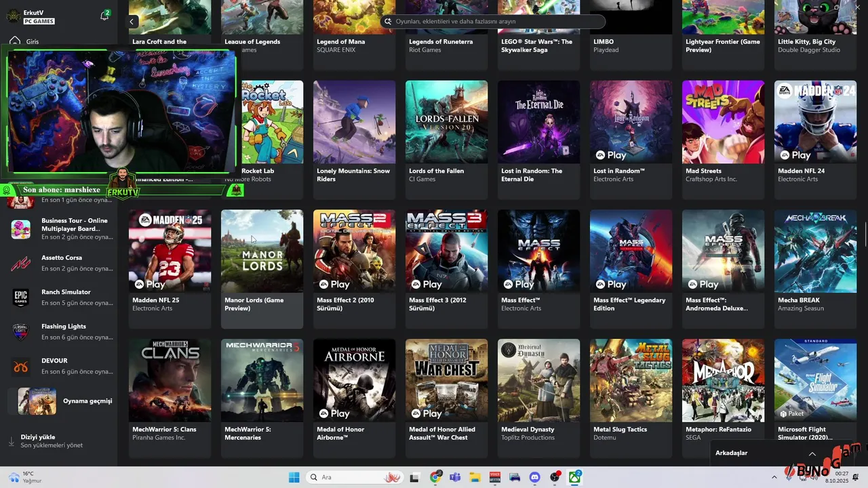Click the "Little Kitty, Big City" title
This screenshot has width=868, height=488.
[x=807, y=42]
